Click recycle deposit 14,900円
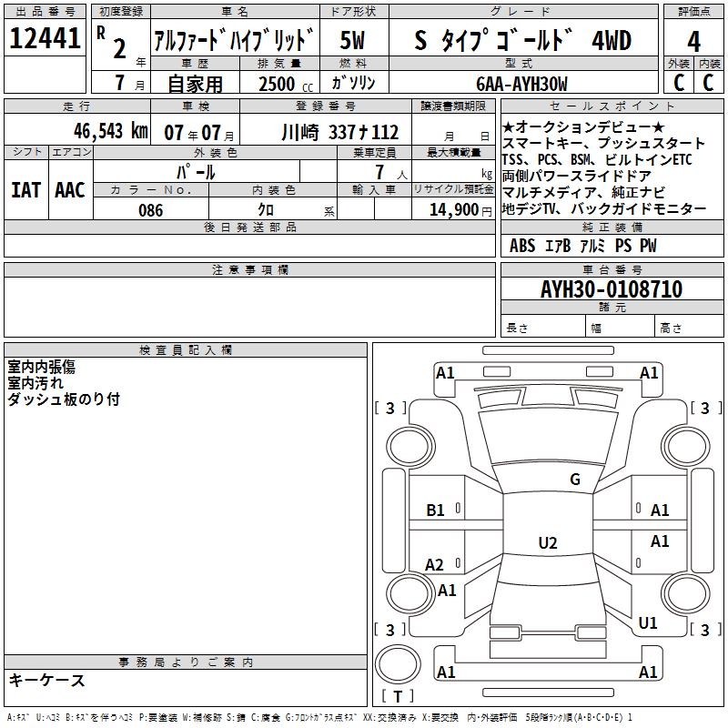Screen dimensions: 728x728 tap(460, 210)
